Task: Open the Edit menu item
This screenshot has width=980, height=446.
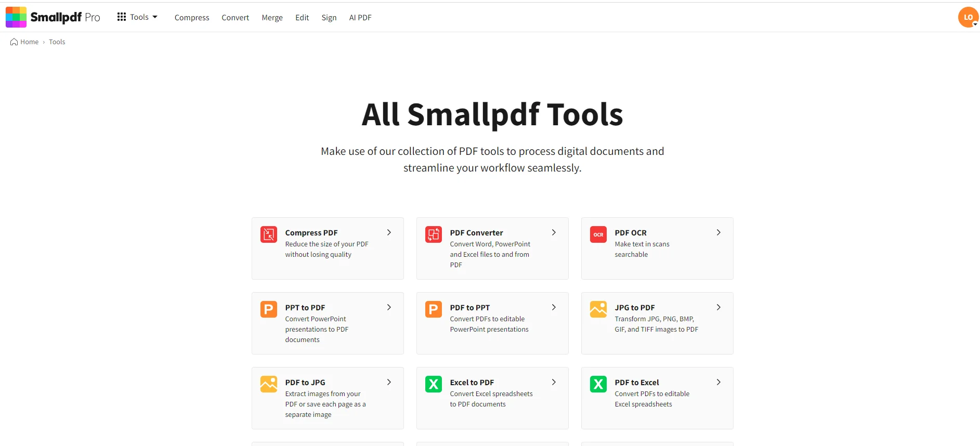Action: pyautogui.click(x=302, y=18)
